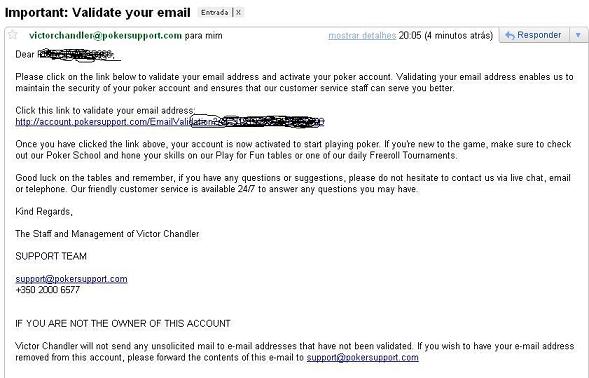Click The Staff and Management of Victor Chandler line

click(107, 234)
